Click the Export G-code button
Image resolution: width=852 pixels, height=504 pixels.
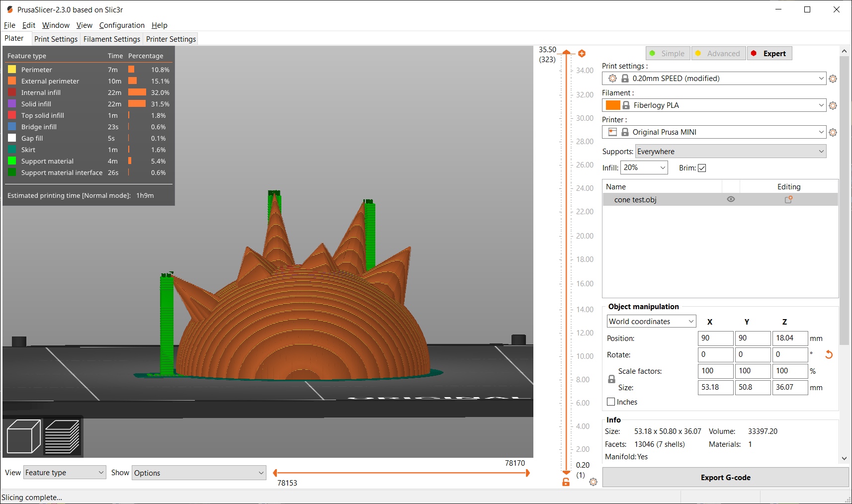(725, 477)
